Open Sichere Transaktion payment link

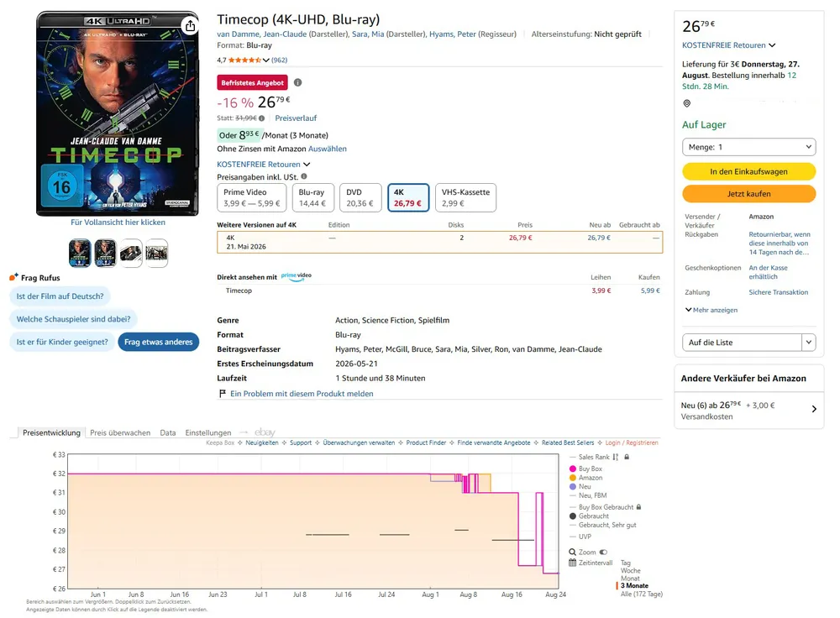[x=779, y=292]
